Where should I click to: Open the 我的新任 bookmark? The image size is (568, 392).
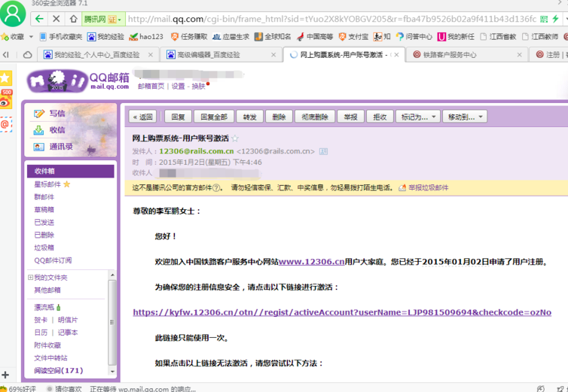(456, 37)
